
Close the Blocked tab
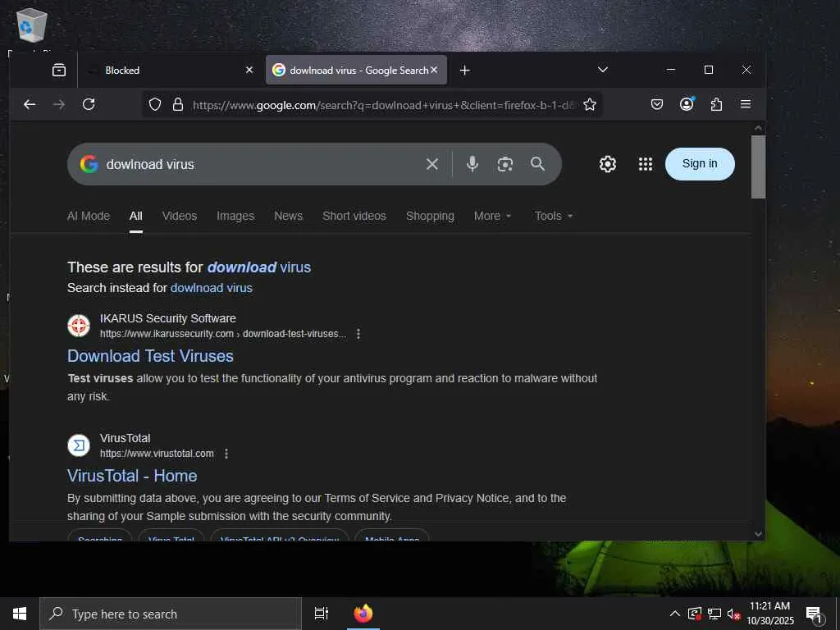tap(249, 71)
